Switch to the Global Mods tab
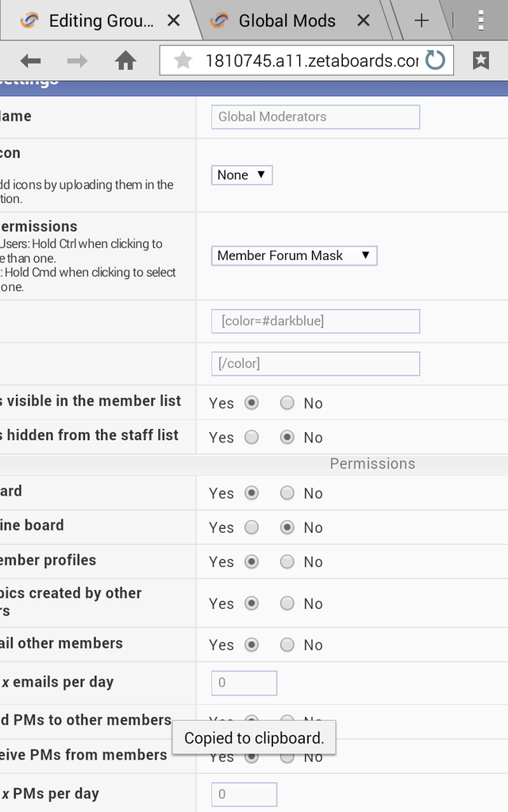The image size is (508, 812). click(x=286, y=21)
